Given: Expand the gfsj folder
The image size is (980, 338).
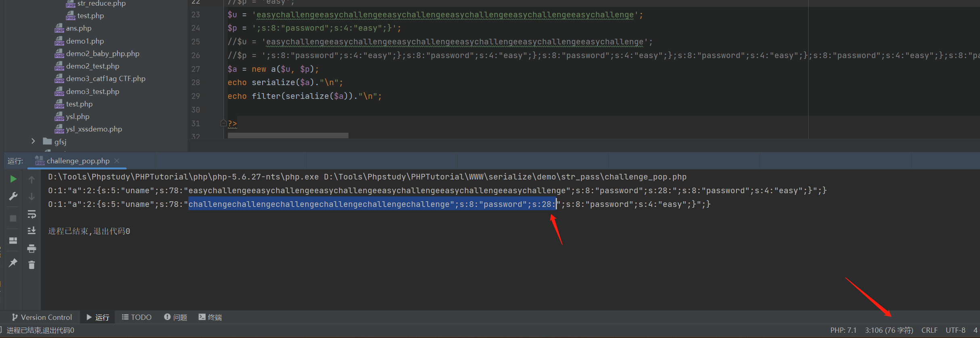Looking at the screenshot, I should coord(33,141).
